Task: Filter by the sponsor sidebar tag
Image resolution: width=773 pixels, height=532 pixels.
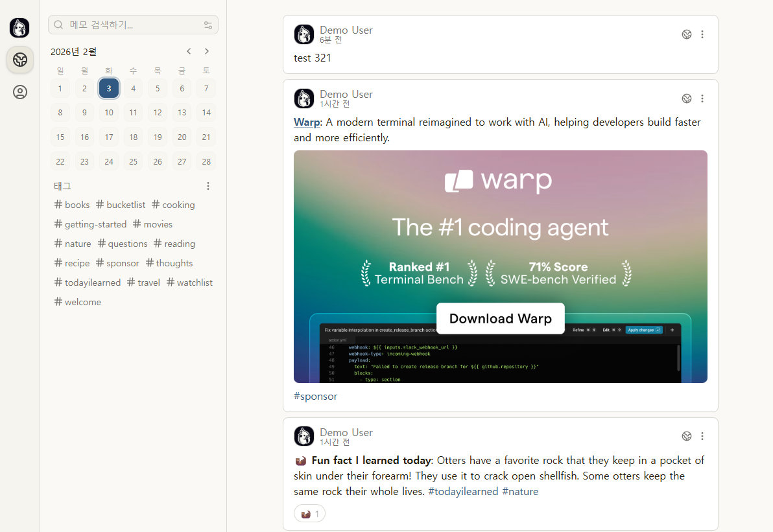Action: [x=117, y=263]
